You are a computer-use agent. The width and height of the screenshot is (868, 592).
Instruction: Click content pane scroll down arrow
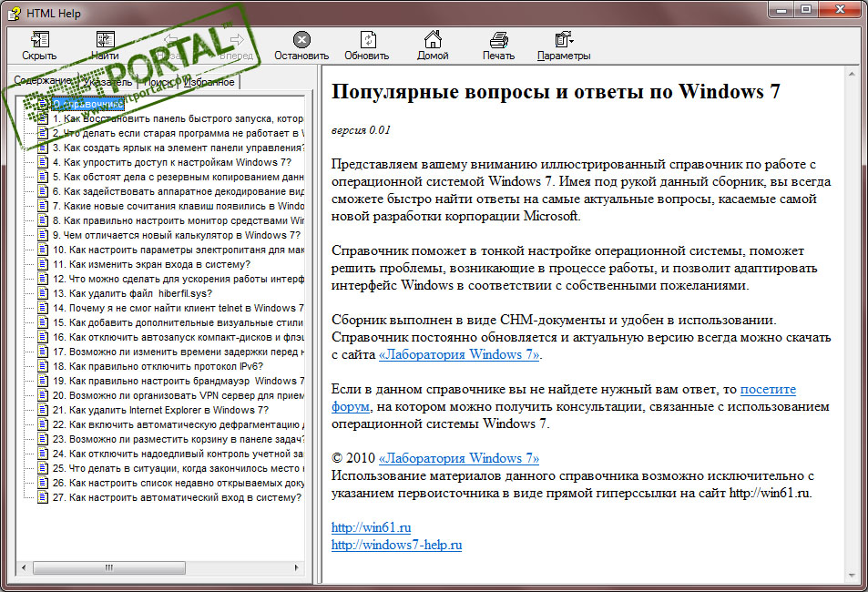click(852, 576)
